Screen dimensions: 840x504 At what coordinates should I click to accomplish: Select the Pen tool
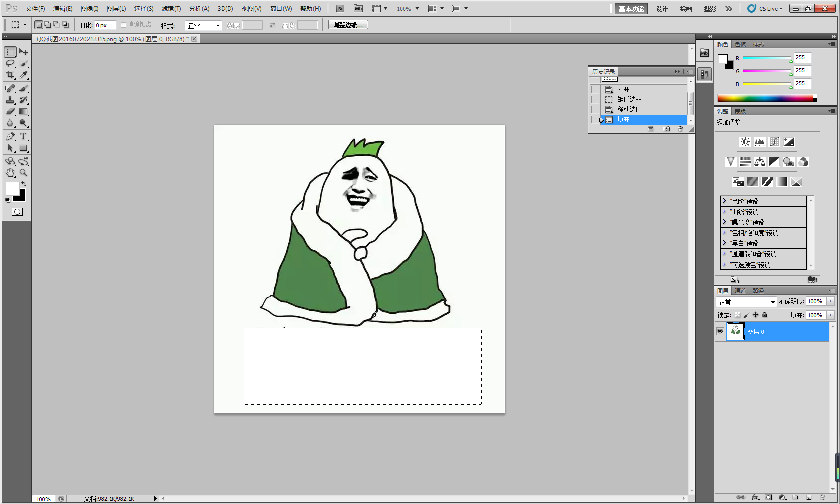(10, 136)
